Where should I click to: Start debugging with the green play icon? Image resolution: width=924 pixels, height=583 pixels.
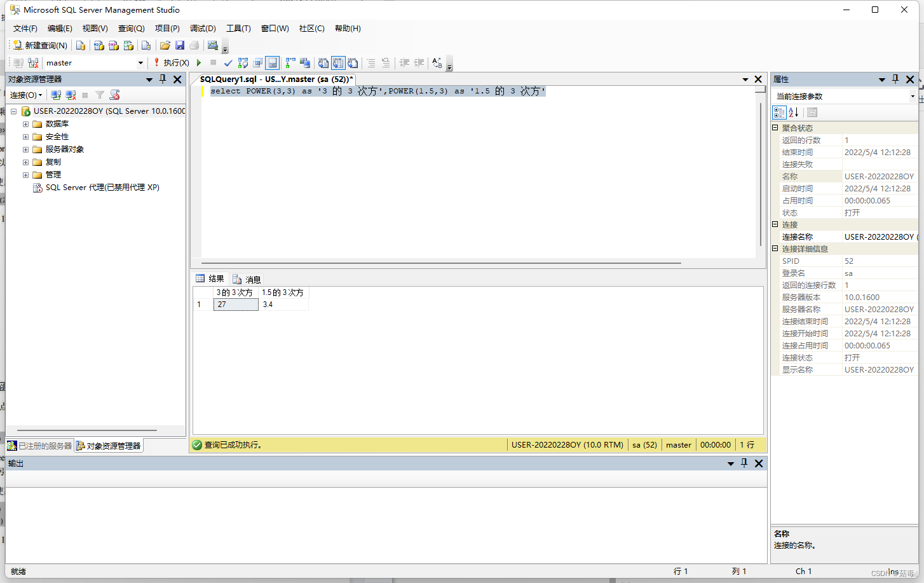(x=199, y=63)
